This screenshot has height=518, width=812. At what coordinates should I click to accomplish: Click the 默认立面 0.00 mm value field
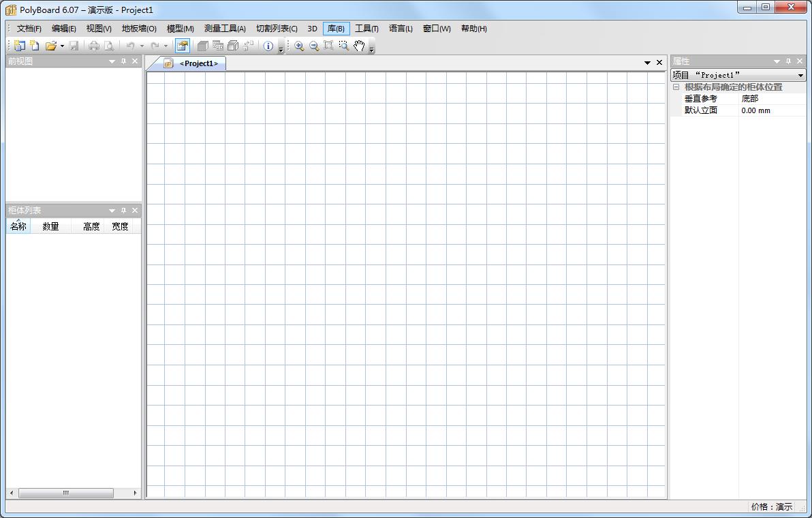tap(772, 110)
